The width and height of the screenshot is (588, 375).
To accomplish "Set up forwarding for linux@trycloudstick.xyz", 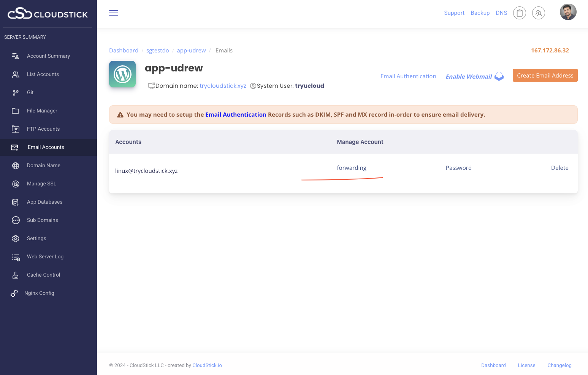I will click(x=352, y=168).
